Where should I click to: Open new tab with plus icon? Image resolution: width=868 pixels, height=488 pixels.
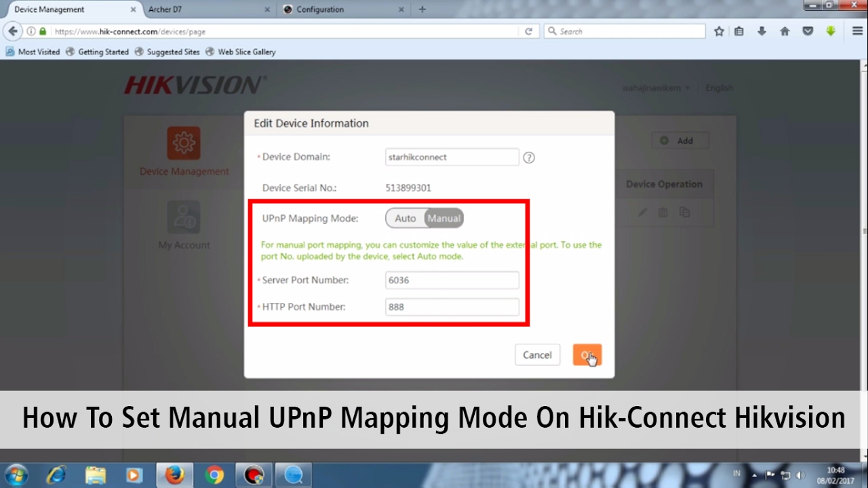pos(422,9)
